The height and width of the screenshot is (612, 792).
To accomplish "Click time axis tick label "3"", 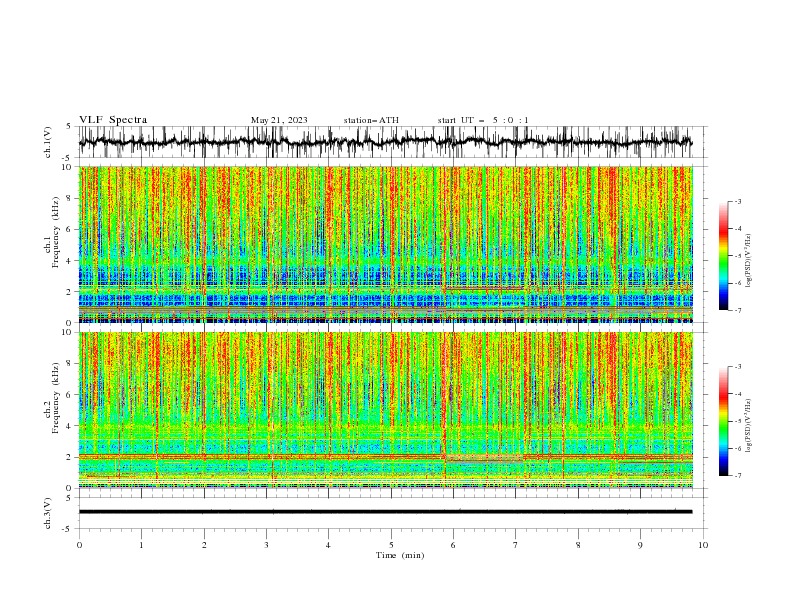I will 266,545.
